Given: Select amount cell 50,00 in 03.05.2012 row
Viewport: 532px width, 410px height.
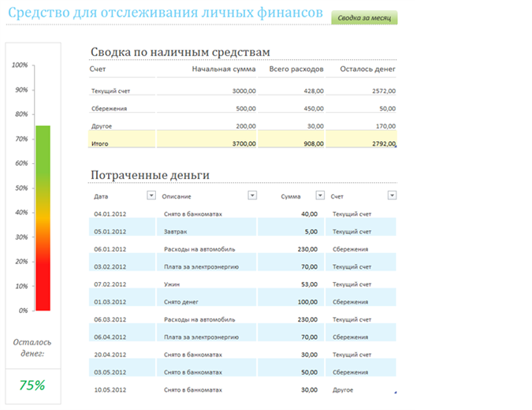Looking at the screenshot, I should (x=309, y=372).
